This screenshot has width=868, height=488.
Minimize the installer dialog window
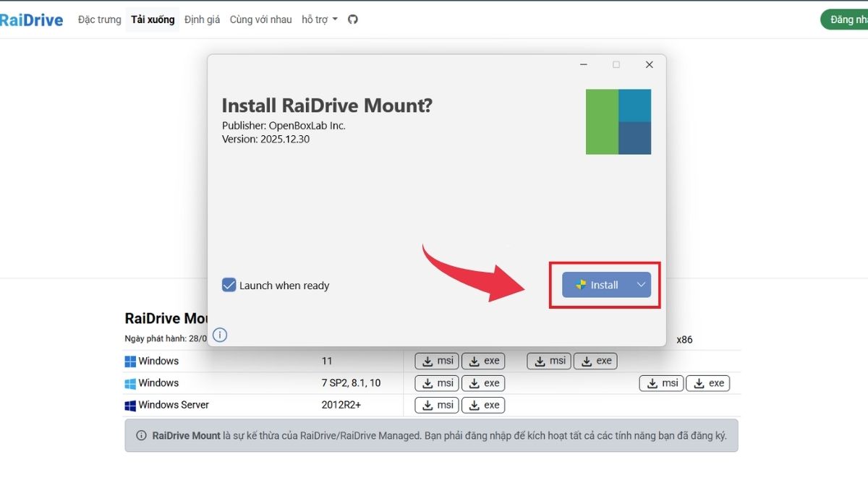(x=584, y=64)
